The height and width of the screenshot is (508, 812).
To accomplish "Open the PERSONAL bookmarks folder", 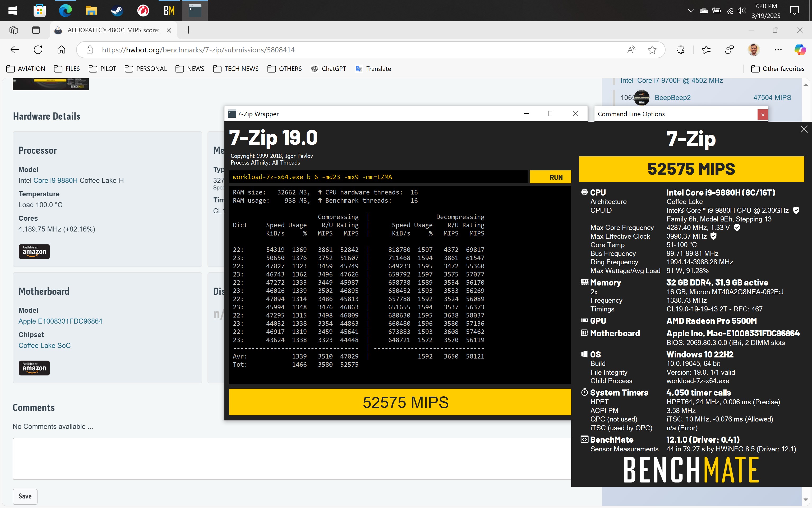I will click(x=146, y=69).
